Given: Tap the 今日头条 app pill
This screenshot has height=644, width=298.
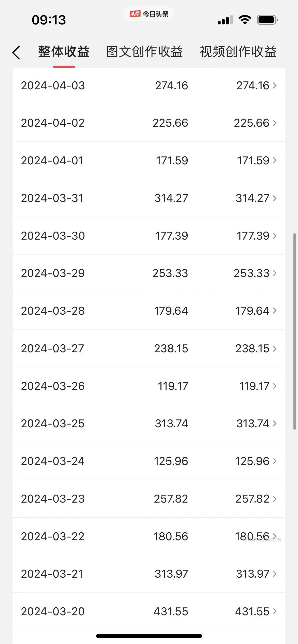Looking at the screenshot, I should [149, 14].
